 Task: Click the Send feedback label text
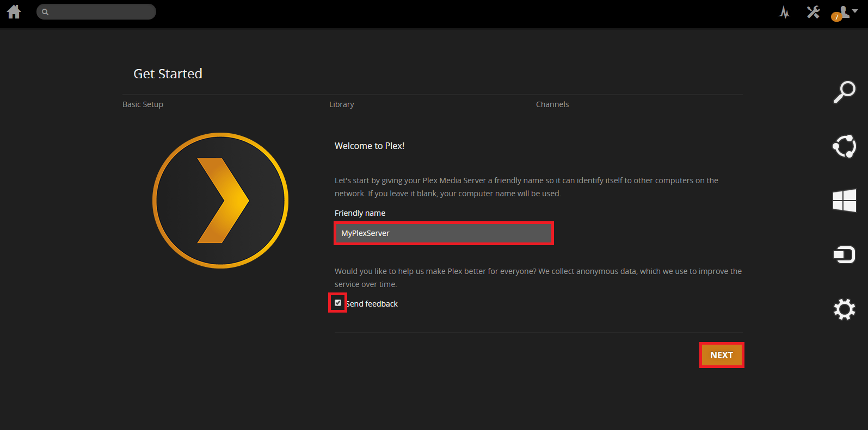(373, 304)
